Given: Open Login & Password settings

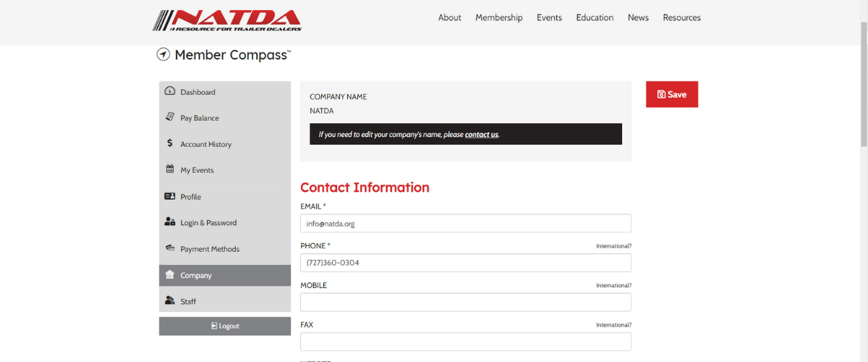Looking at the screenshot, I should coord(225,223).
